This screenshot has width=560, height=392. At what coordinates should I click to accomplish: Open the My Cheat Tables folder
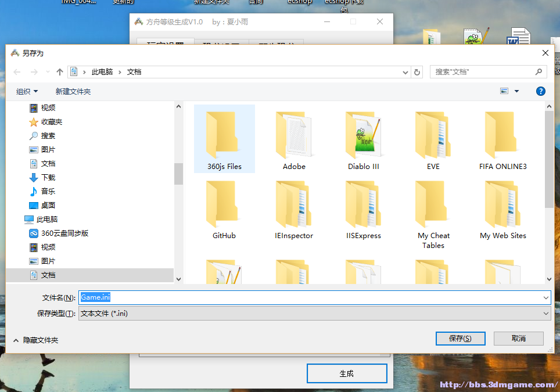[433, 215]
